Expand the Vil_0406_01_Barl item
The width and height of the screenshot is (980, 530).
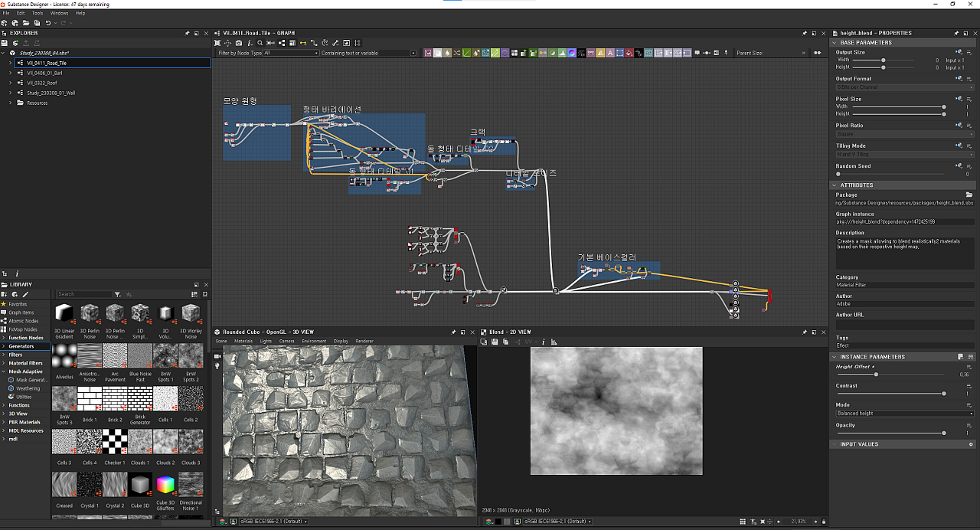click(10, 73)
